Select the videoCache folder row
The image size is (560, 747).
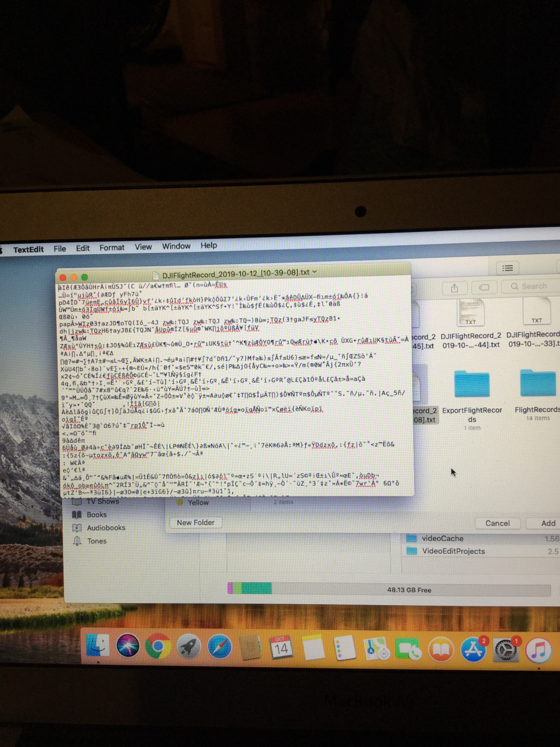(481, 538)
